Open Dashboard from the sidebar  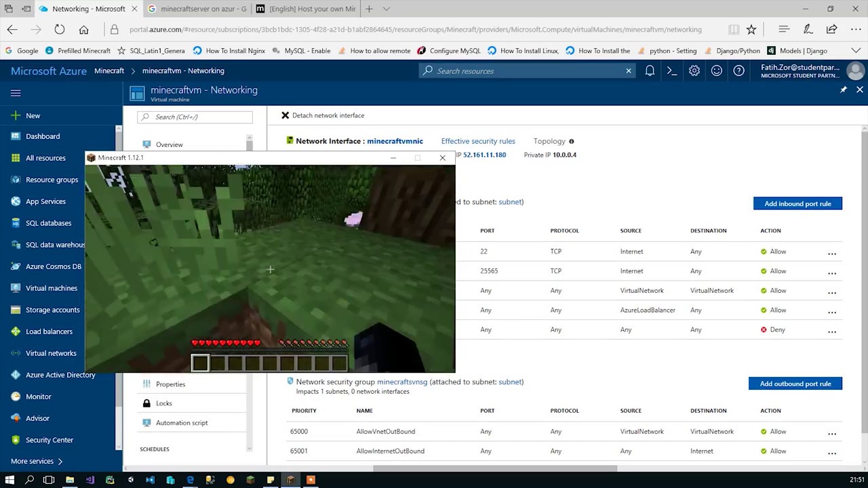[43, 136]
